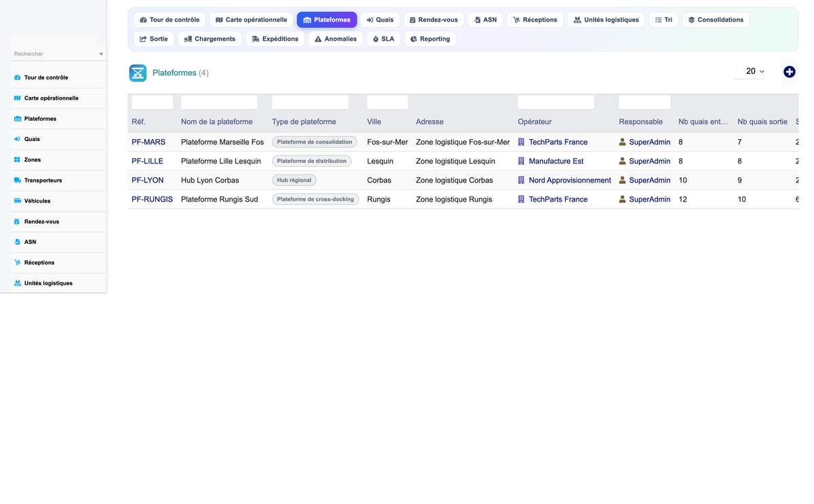
Task: Open the Réceptions top tab
Action: tap(535, 20)
